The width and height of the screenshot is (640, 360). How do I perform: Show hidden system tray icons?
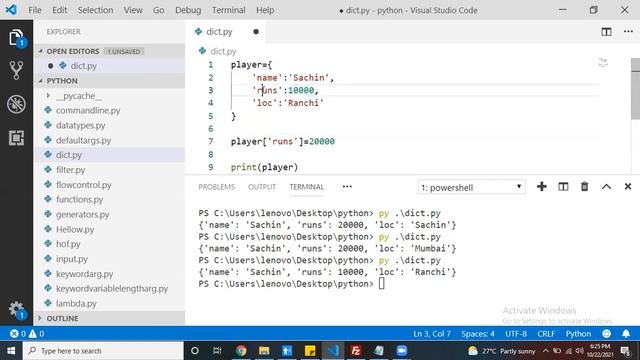tap(546, 351)
